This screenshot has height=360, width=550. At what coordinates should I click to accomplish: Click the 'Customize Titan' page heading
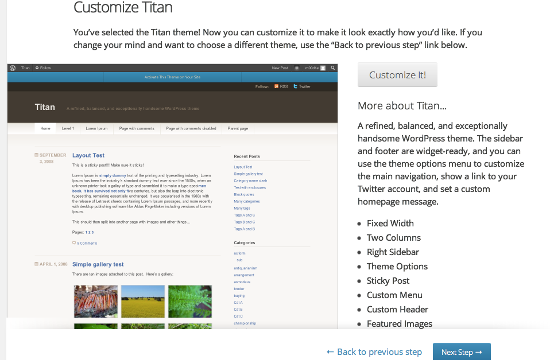[x=123, y=7]
